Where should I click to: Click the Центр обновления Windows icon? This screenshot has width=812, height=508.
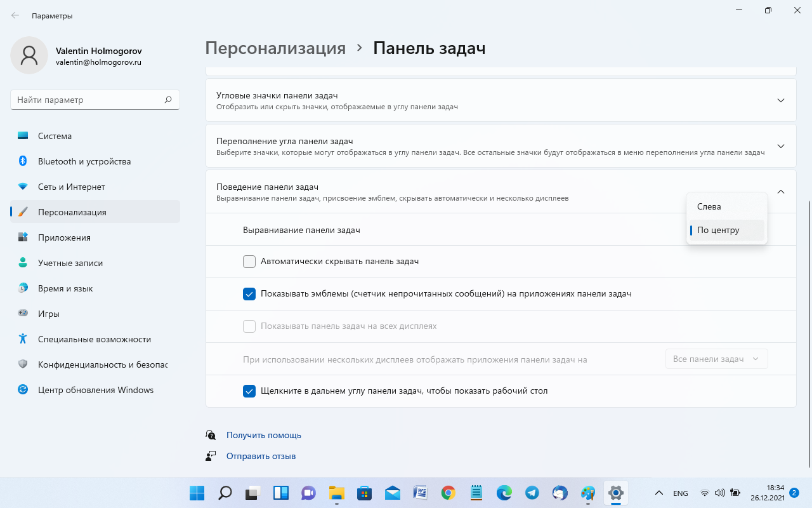tap(23, 390)
